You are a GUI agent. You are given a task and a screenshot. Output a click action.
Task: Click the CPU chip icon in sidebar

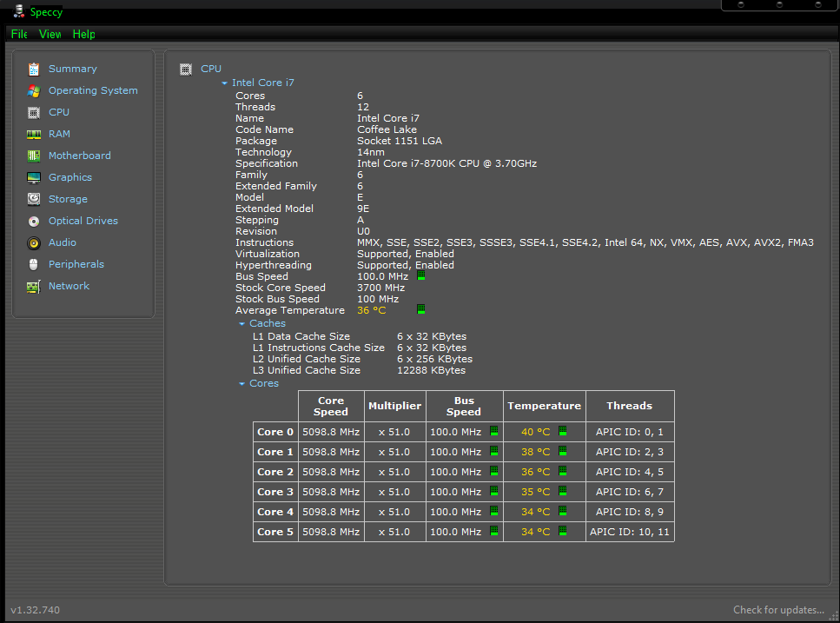34,112
